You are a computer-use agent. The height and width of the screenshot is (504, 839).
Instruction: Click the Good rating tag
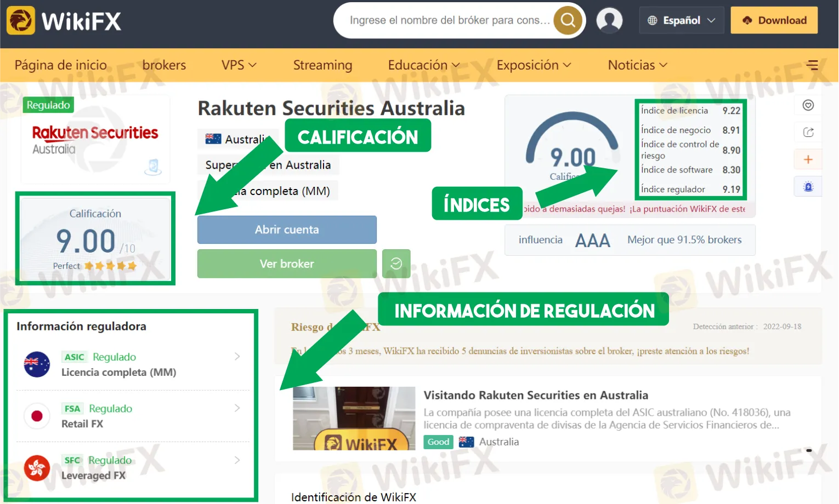pyautogui.click(x=438, y=442)
